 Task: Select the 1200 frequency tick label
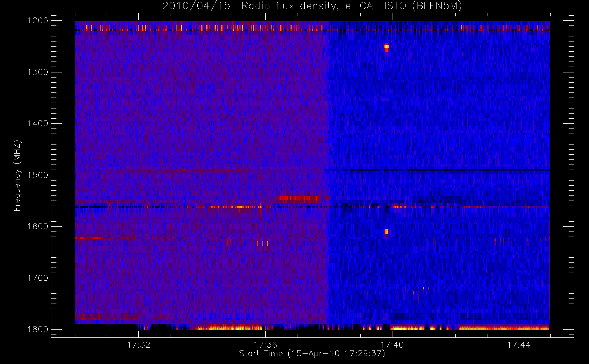pyautogui.click(x=38, y=21)
